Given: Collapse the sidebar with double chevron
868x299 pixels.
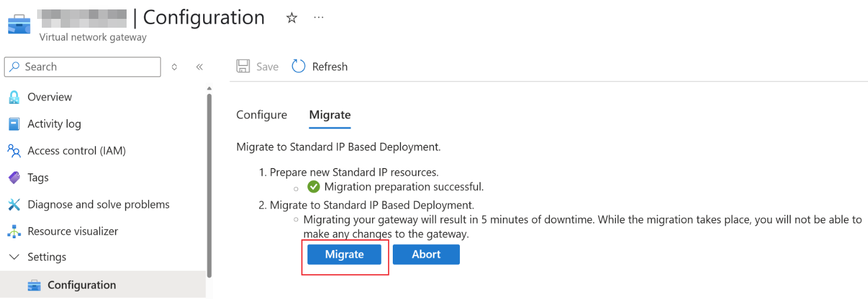Looking at the screenshot, I should [200, 67].
